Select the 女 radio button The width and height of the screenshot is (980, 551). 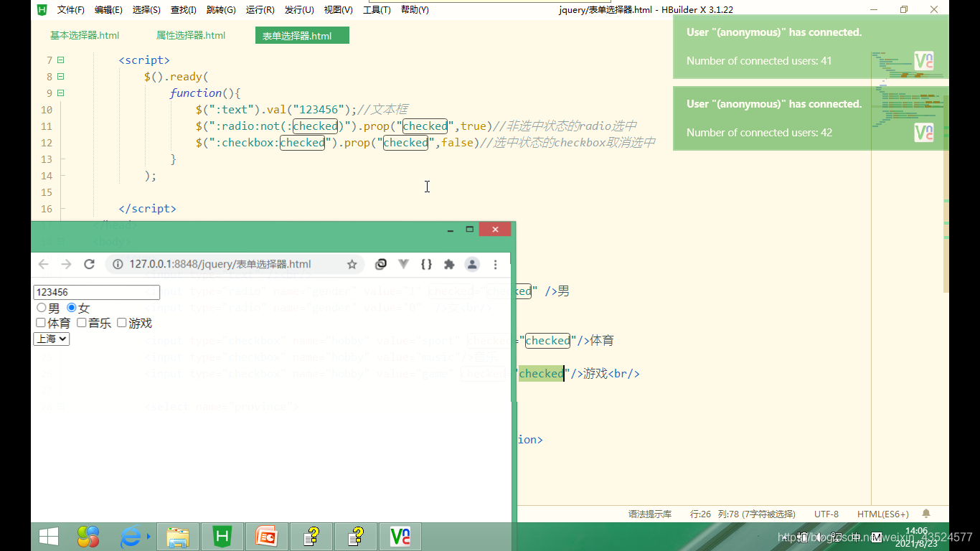pos(71,308)
